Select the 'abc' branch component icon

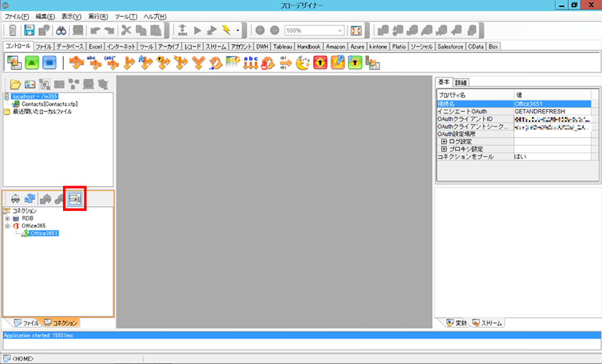(x=93, y=62)
